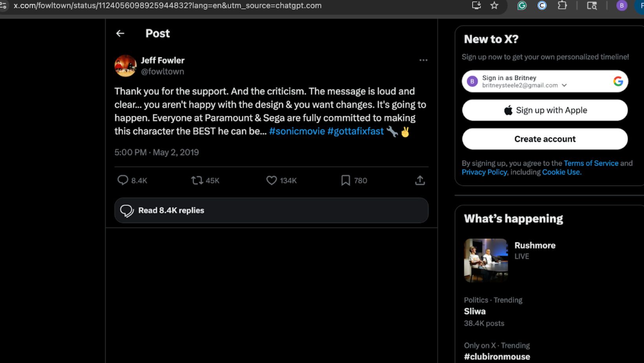Click Read 8.4K replies bar
644x363 pixels.
(271, 210)
